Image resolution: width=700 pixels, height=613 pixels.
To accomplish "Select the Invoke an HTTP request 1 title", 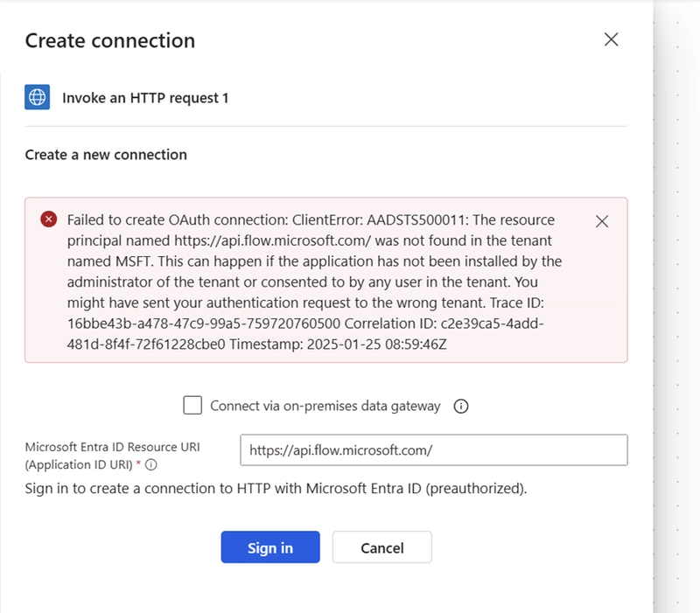I will pyautogui.click(x=145, y=98).
